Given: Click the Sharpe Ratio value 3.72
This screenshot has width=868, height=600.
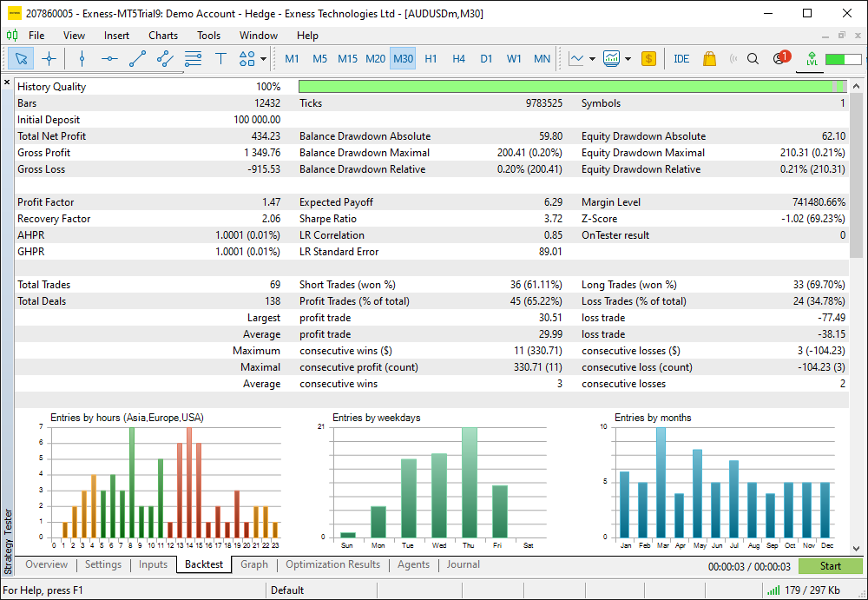Looking at the screenshot, I should click(553, 219).
